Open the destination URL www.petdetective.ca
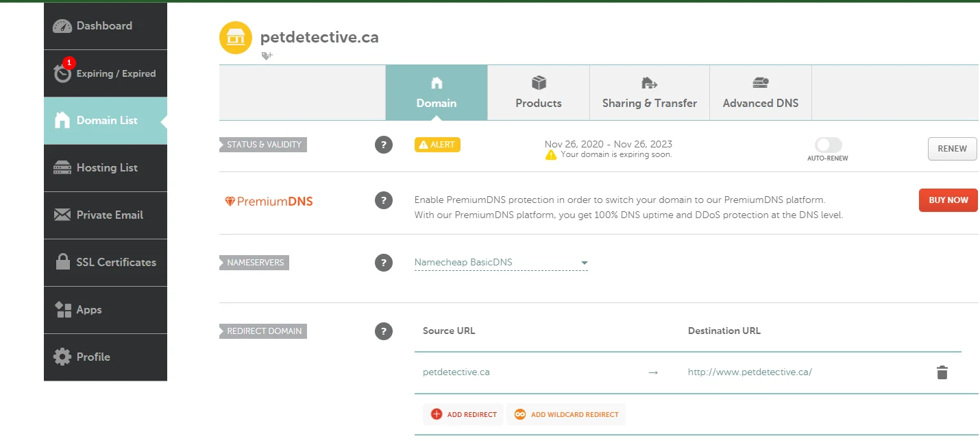 click(x=750, y=372)
